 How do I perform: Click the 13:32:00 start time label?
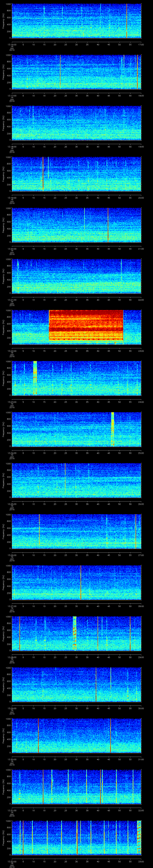12,862
